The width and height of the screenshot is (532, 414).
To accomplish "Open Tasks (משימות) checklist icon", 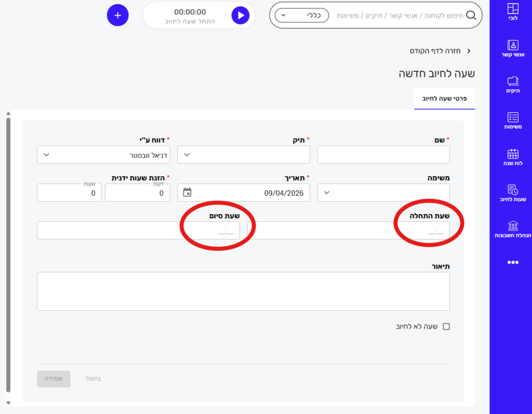I will point(513,117).
